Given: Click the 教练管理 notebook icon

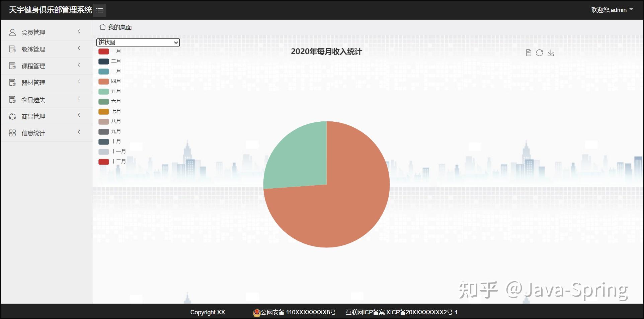Looking at the screenshot, I should coord(12,49).
